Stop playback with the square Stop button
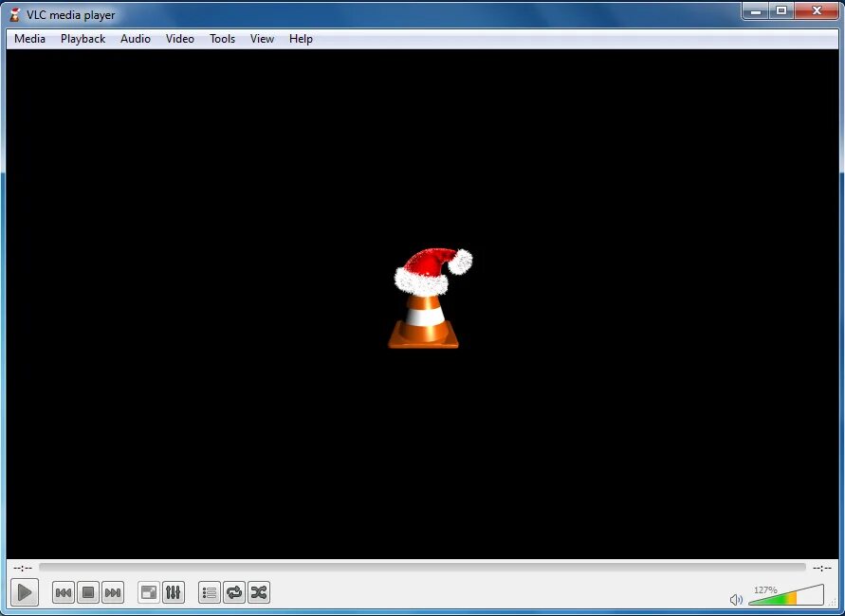Screen dimensions: 845x616 coord(88,593)
